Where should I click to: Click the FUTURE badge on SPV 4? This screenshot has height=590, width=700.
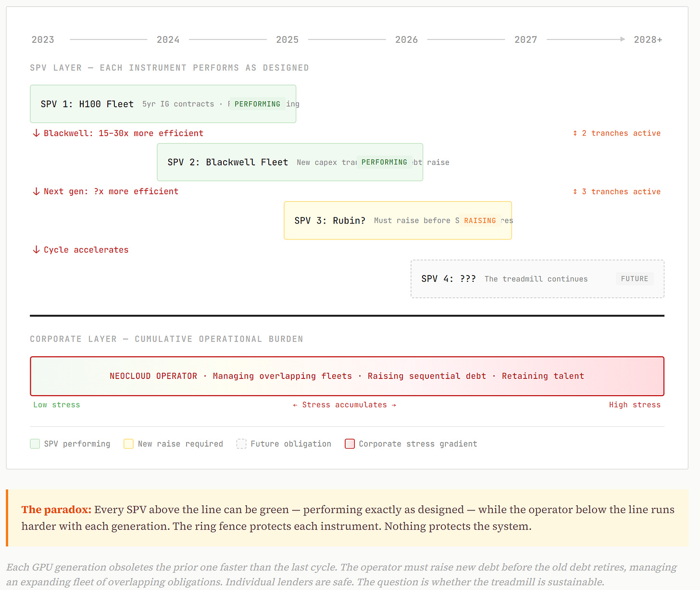click(635, 278)
